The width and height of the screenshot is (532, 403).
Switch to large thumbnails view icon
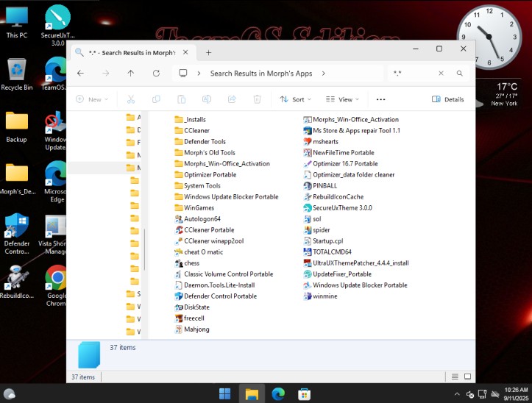(x=467, y=377)
